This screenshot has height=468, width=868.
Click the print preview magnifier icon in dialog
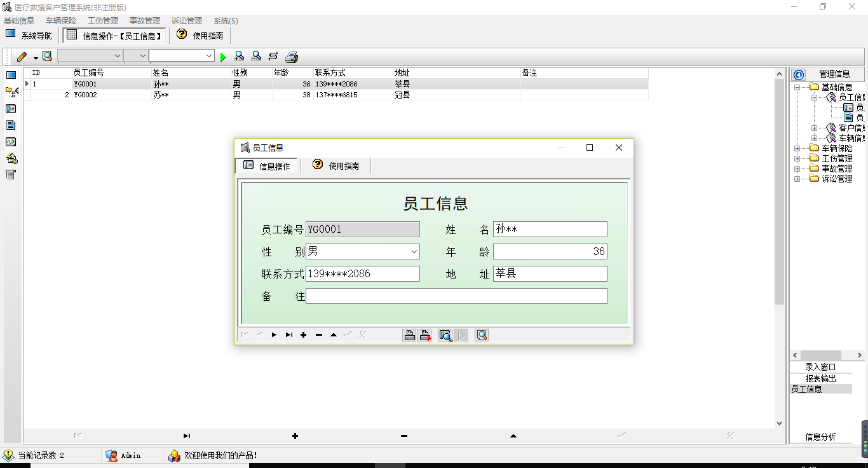[445, 335]
